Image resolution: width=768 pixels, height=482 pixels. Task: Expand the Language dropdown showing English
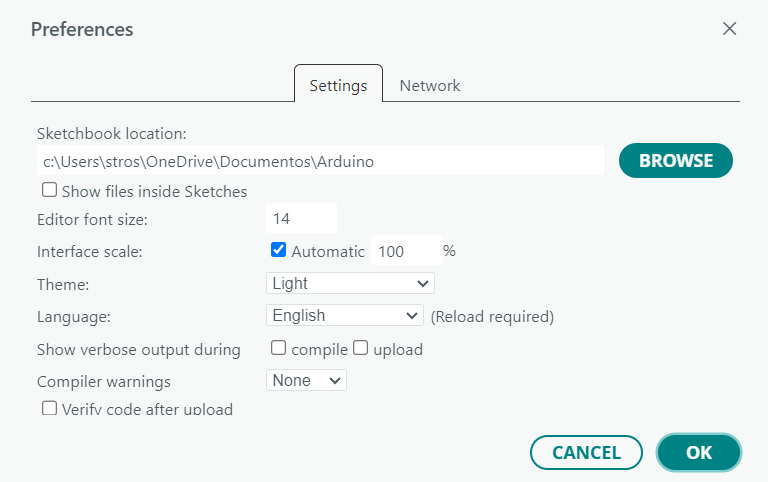click(345, 316)
